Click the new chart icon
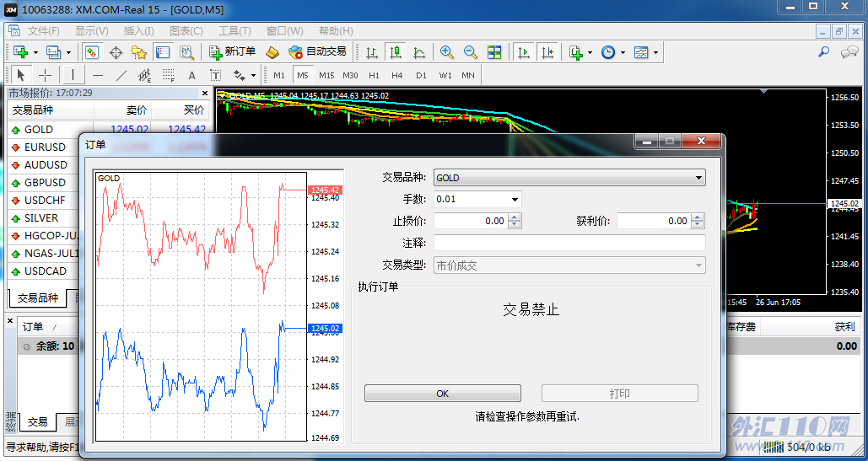The width and height of the screenshot is (868, 461). 21,52
